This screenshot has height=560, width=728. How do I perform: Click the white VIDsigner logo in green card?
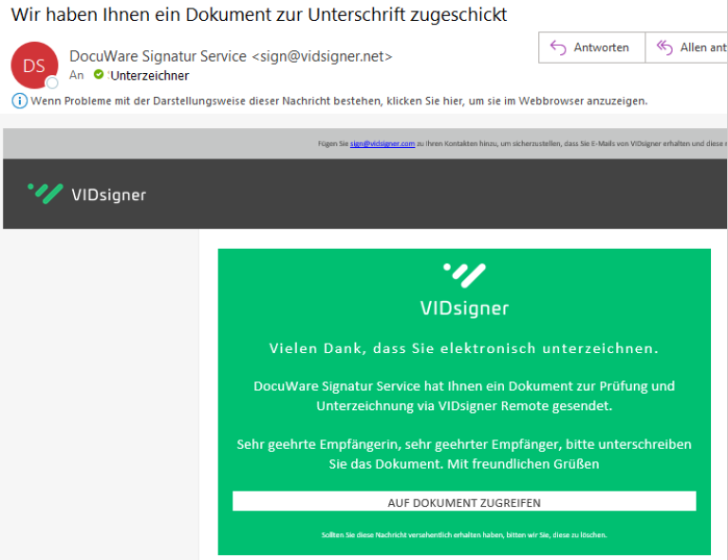pos(464,290)
